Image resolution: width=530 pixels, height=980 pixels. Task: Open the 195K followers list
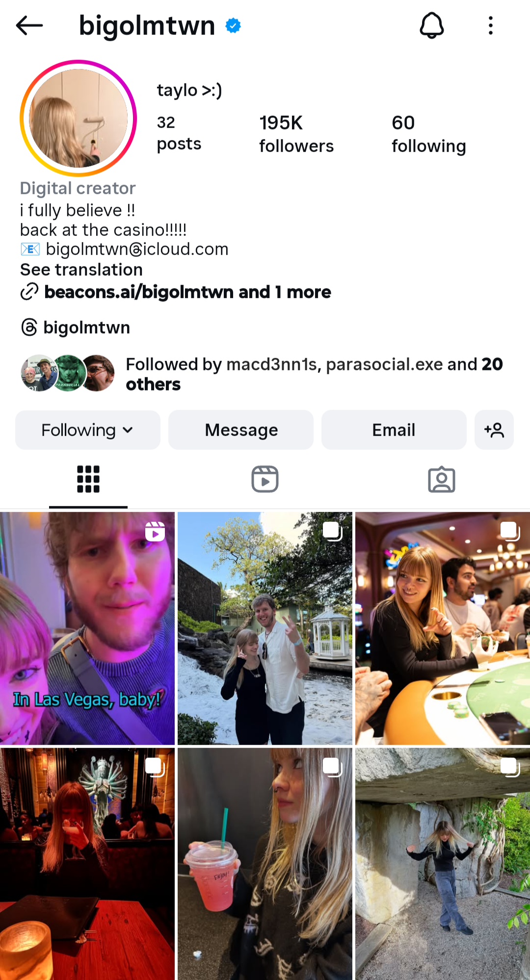[296, 134]
